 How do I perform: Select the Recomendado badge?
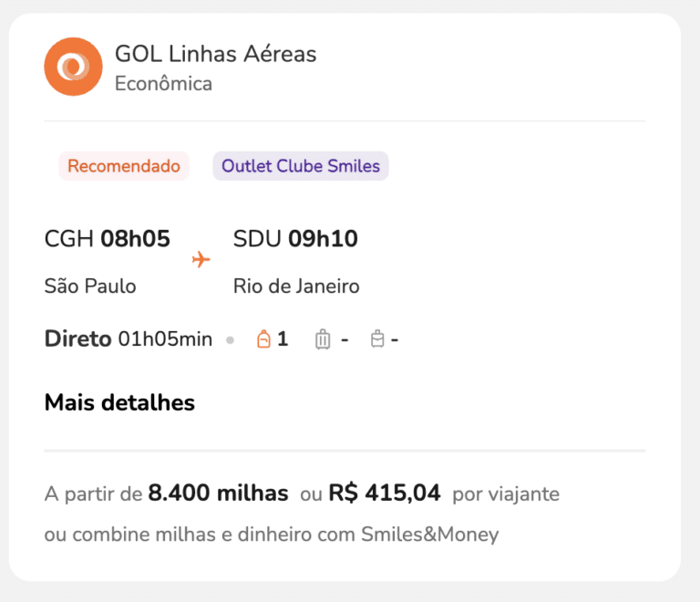coord(124,166)
